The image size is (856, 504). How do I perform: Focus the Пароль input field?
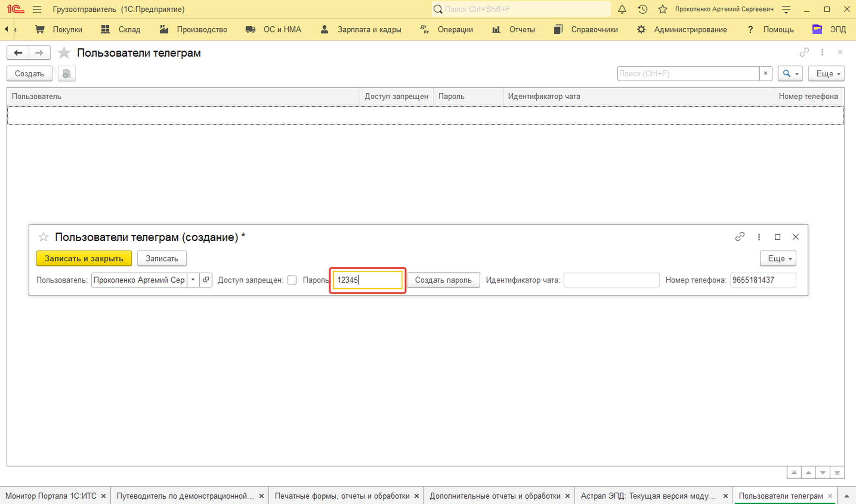(368, 280)
